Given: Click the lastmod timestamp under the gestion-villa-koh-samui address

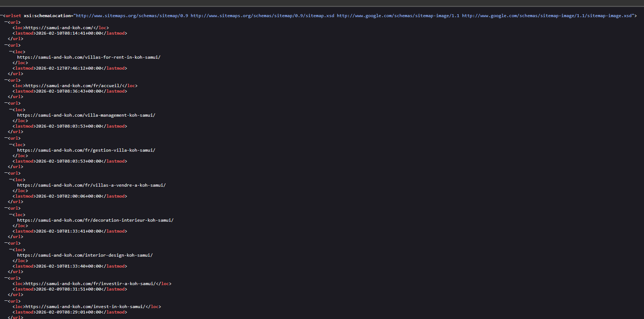Looking at the screenshot, I should point(69,161).
